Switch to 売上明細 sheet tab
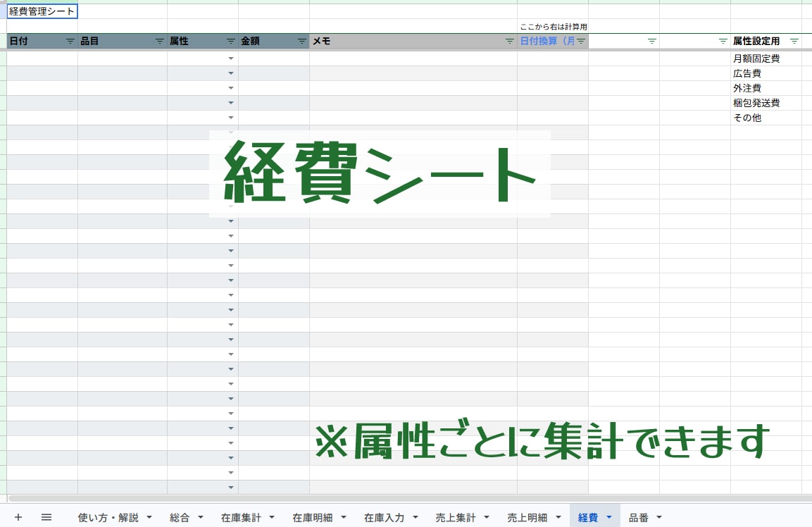This screenshot has width=812, height=527. (527, 518)
